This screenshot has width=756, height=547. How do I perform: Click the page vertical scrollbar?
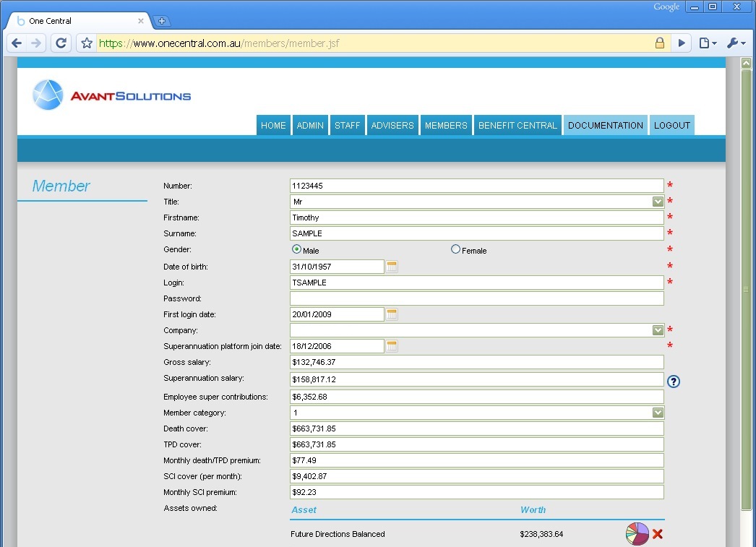click(747, 289)
